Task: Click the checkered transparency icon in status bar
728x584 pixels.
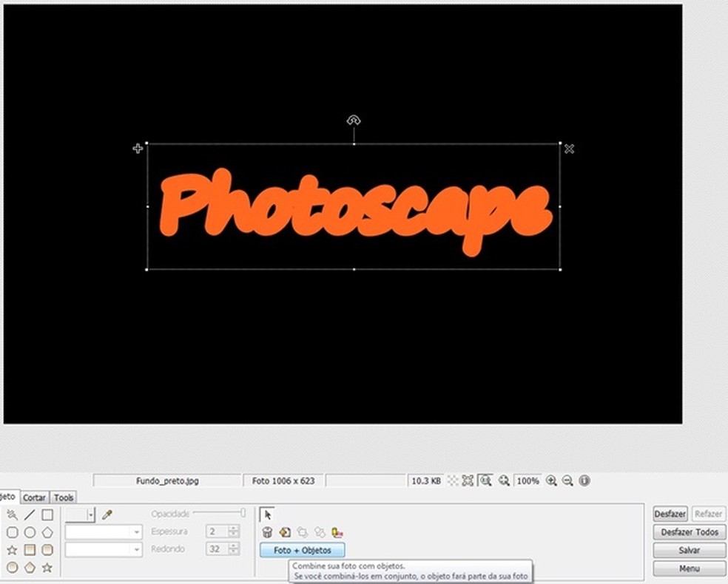Action: point(452,481)
